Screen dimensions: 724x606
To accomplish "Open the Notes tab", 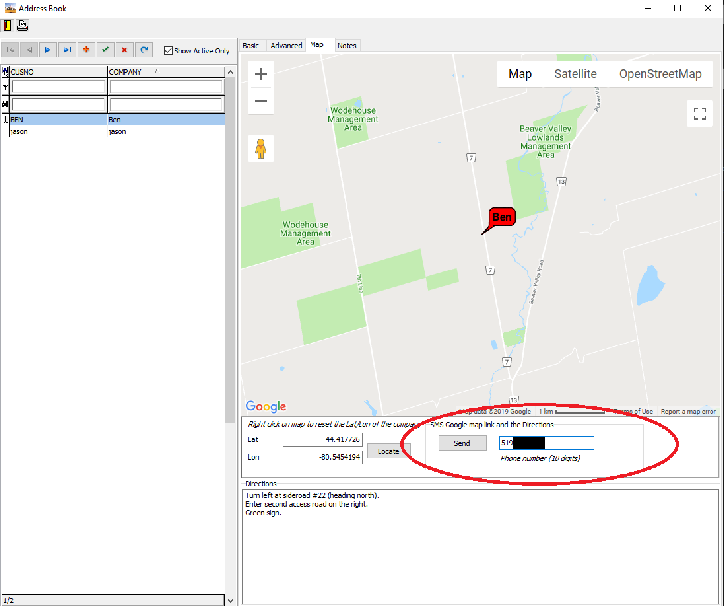I will pos(347,45).
